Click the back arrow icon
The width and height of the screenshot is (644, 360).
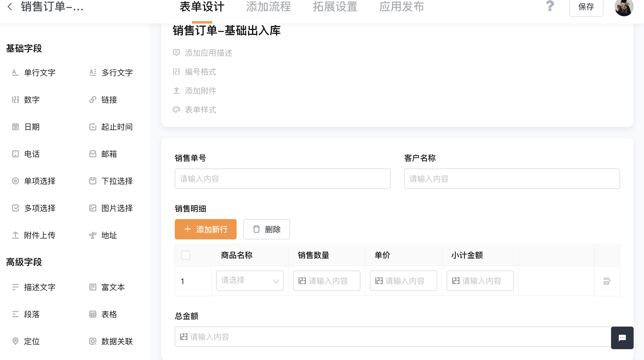pyautogui.click(x=10, y=7)
